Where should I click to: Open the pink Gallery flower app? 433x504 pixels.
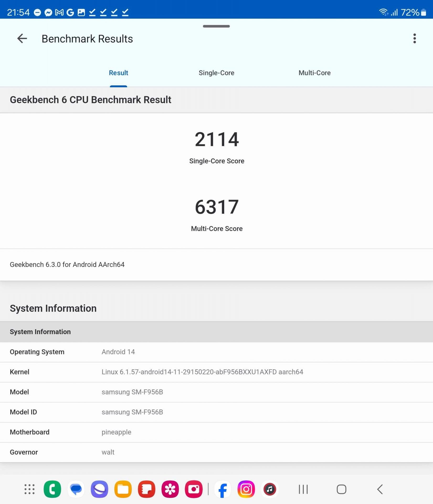pyautogui.click(x=170, y=489)
